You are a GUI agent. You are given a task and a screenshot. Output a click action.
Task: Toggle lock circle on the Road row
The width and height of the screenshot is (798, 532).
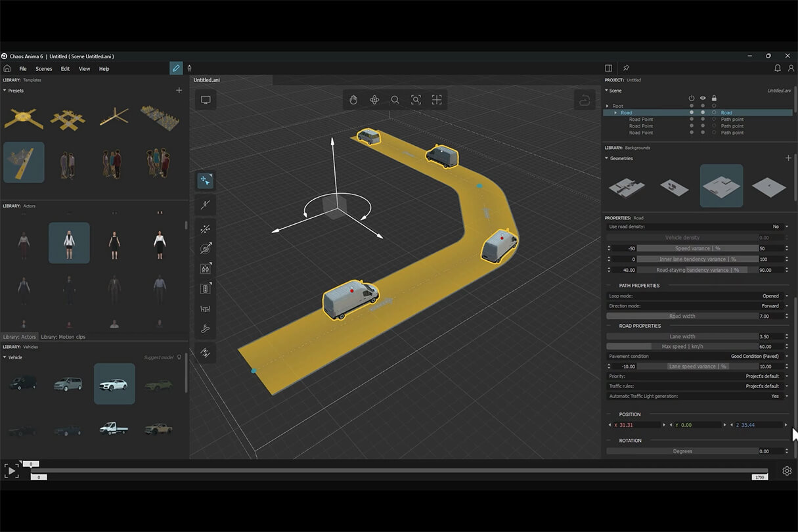[x=714, y=113]
